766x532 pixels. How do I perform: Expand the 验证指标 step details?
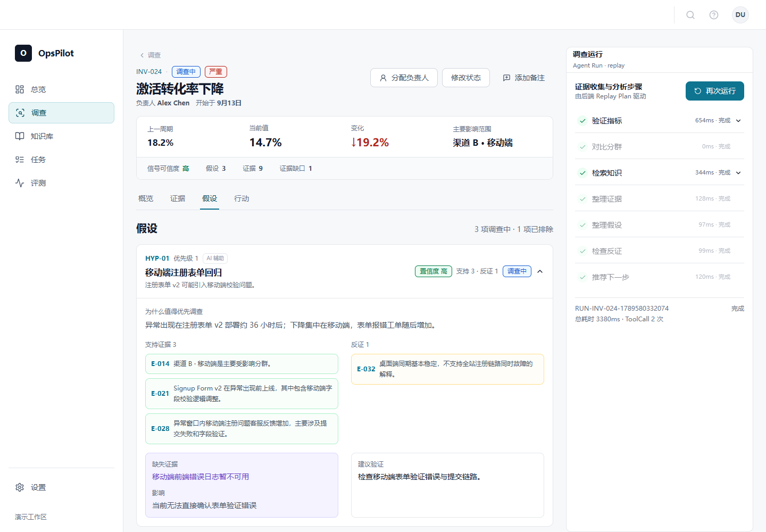738,121
